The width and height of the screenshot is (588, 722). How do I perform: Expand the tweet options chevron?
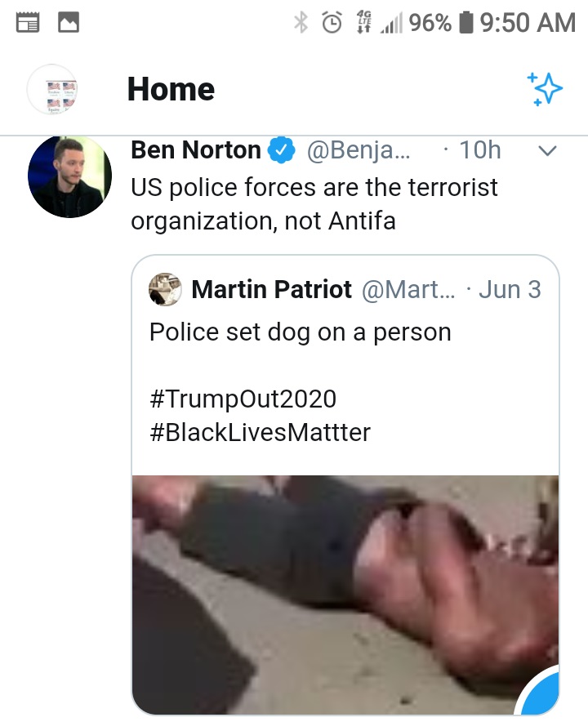coord(547,150)
